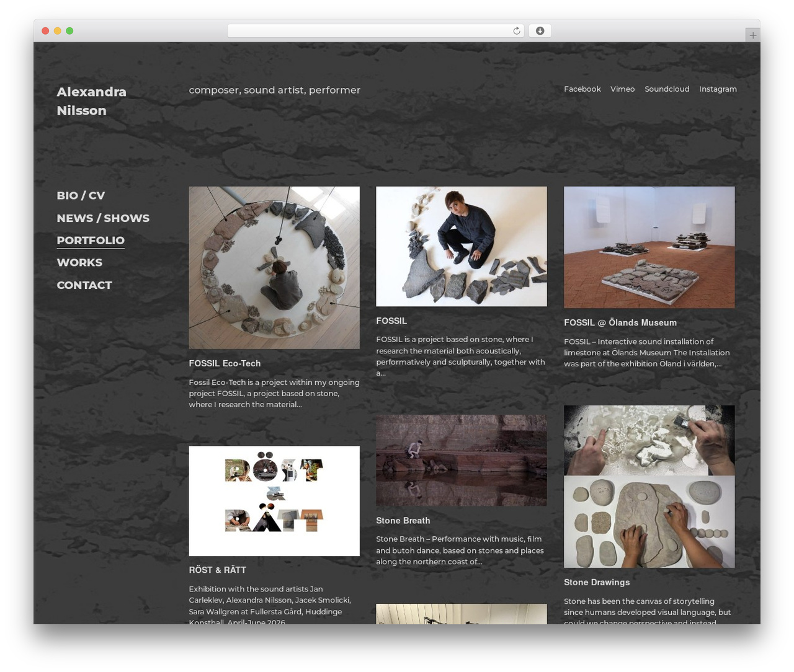Screen dimensions: 794x672
Task: Navigate to the CONTACT page
Action: click(84, 285)
